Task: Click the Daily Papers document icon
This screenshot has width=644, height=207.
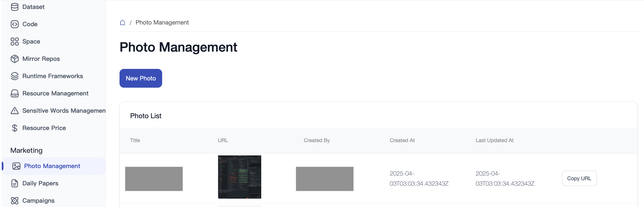Action: coord(15,183)
